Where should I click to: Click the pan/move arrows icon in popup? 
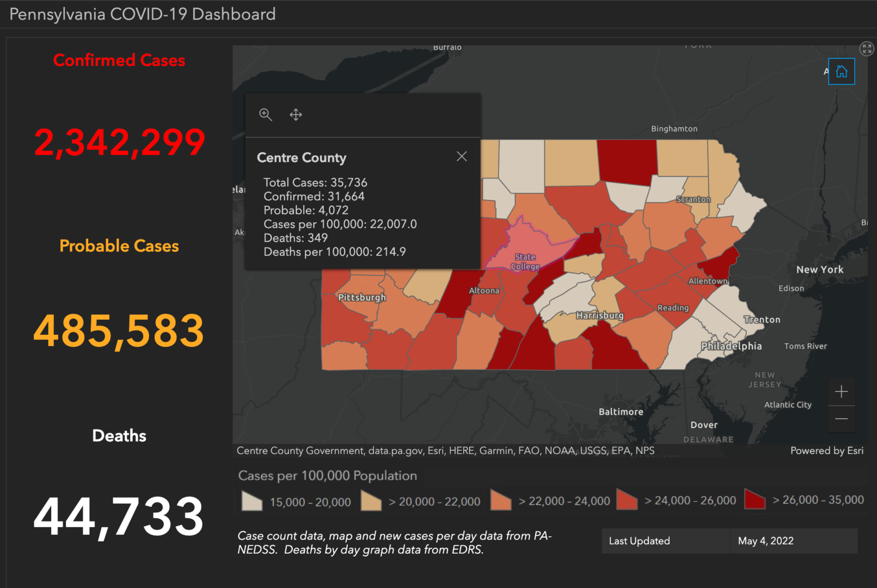[296, 114]
